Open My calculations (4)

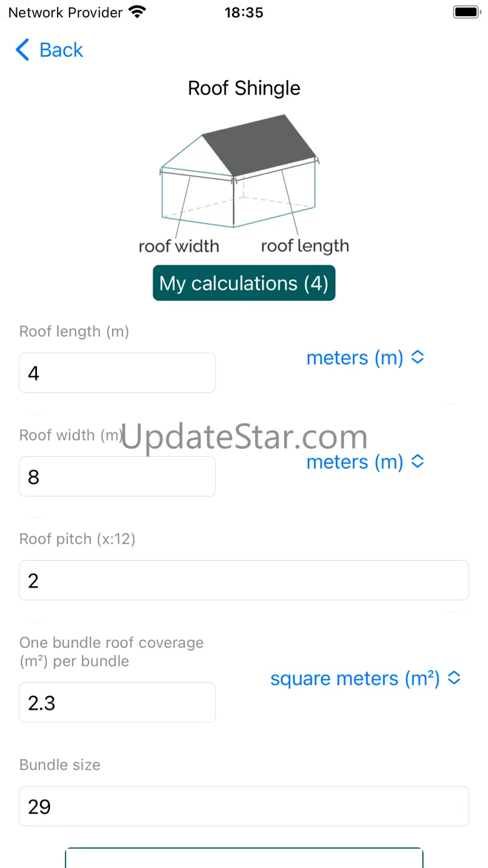coord(244,283)
